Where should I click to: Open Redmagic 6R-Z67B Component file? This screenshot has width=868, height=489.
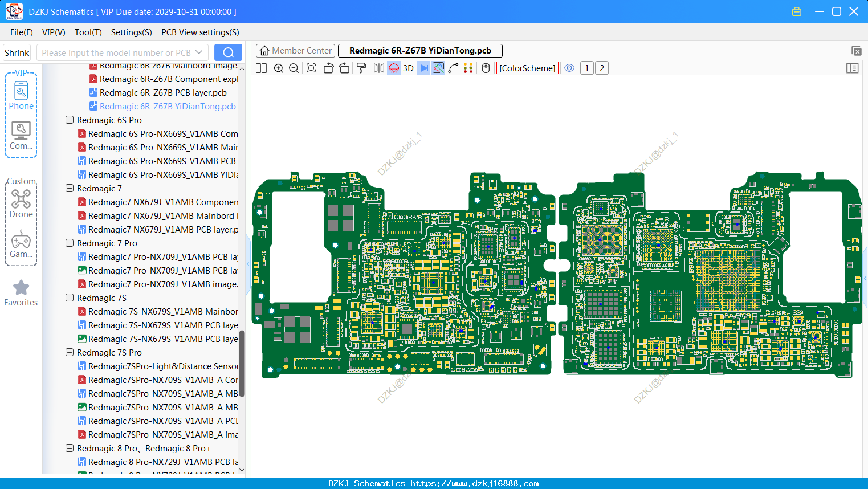click(164, 79)
